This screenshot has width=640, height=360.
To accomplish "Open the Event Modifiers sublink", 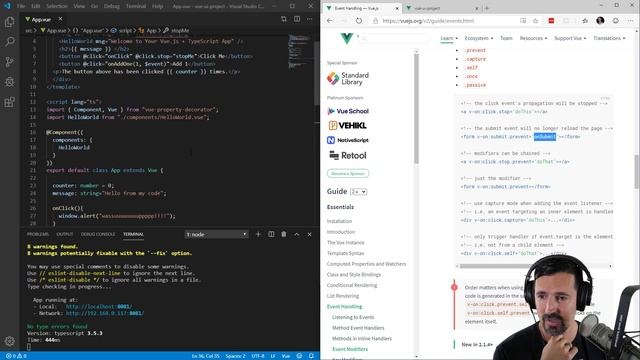I will point(350,349).
